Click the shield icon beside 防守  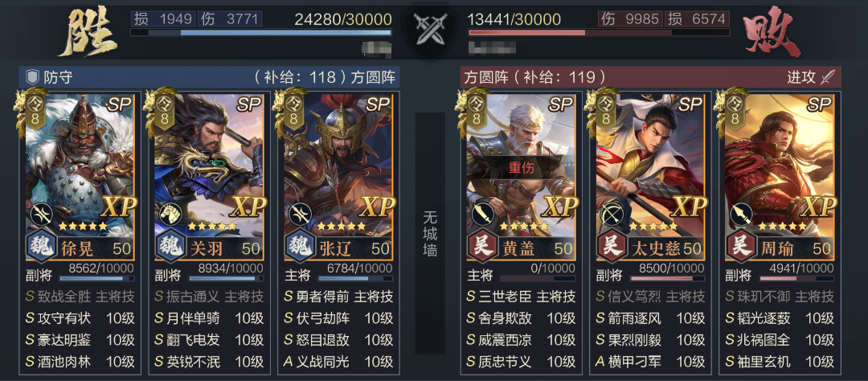click(33, 77)
